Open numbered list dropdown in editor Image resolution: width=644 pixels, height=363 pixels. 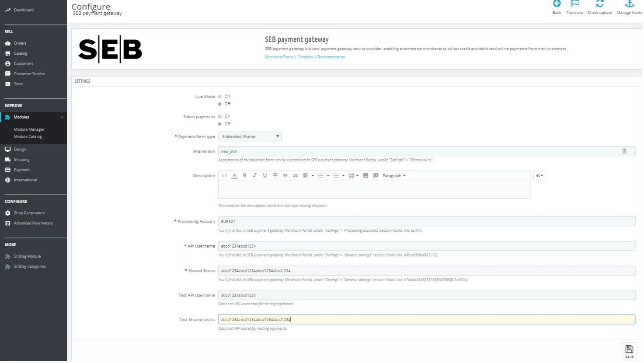pos(339,176)
